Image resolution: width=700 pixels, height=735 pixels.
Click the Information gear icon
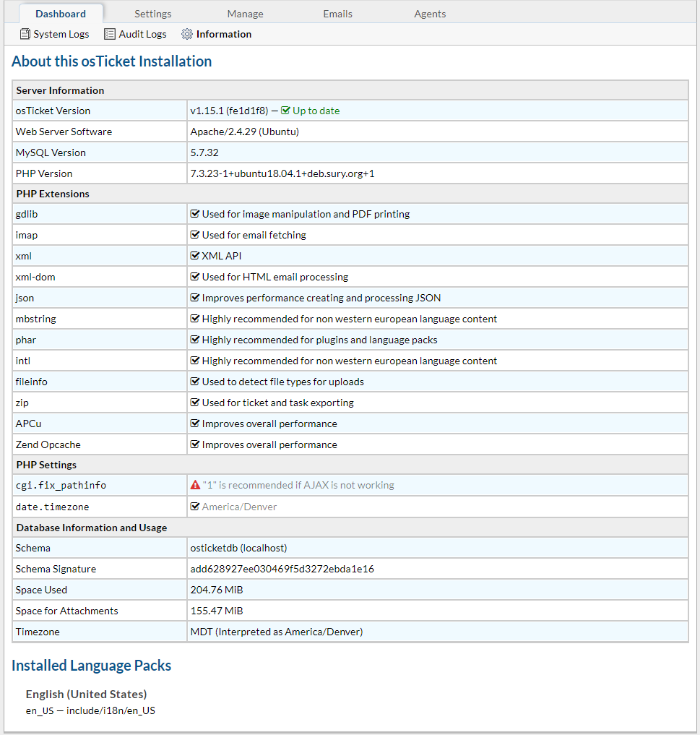pyautogui.click(x=187, y=34)
